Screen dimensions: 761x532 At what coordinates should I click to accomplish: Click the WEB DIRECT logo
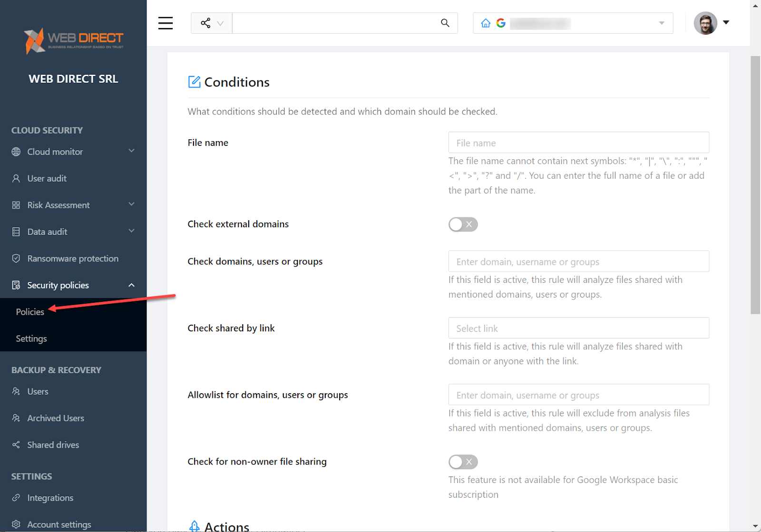click(x=73, y=40)
